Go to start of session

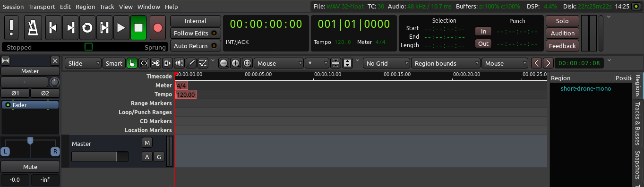53,27
